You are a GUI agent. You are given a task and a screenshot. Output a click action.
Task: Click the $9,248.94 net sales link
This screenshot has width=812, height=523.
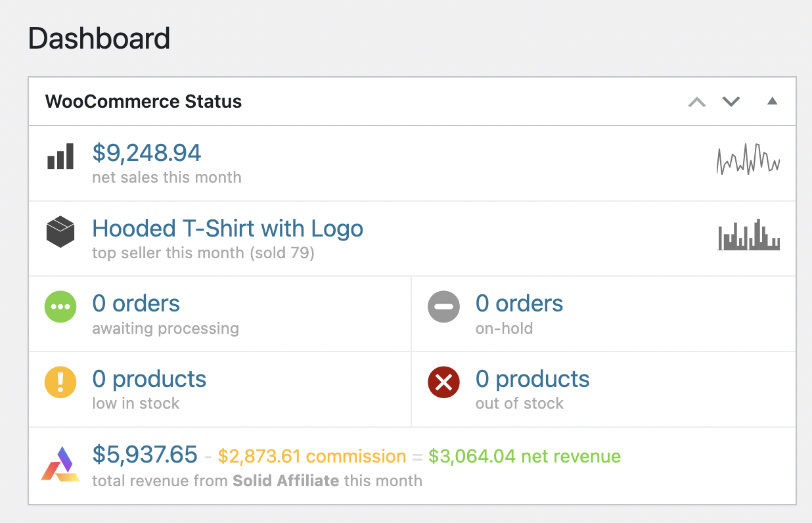pos(147,152)
